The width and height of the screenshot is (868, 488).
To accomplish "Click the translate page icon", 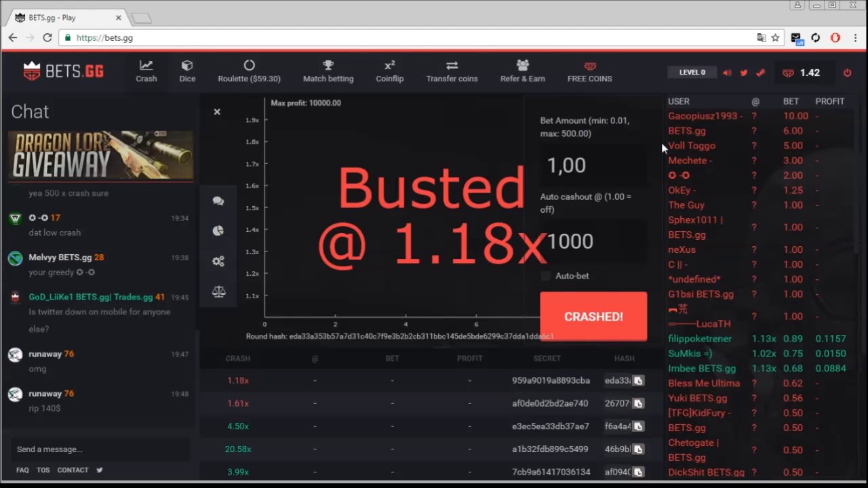I will (x=761, y=38).
